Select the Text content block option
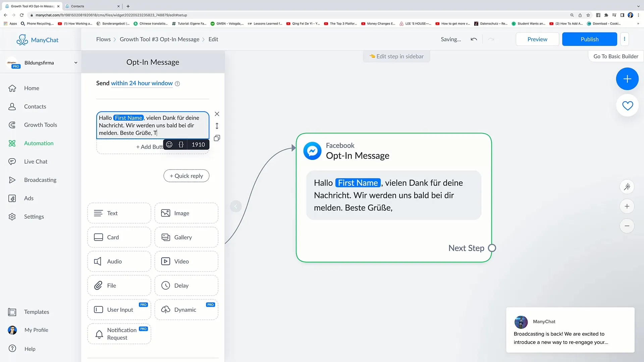This screenshot has height=362, width=644. coord(119,214)
